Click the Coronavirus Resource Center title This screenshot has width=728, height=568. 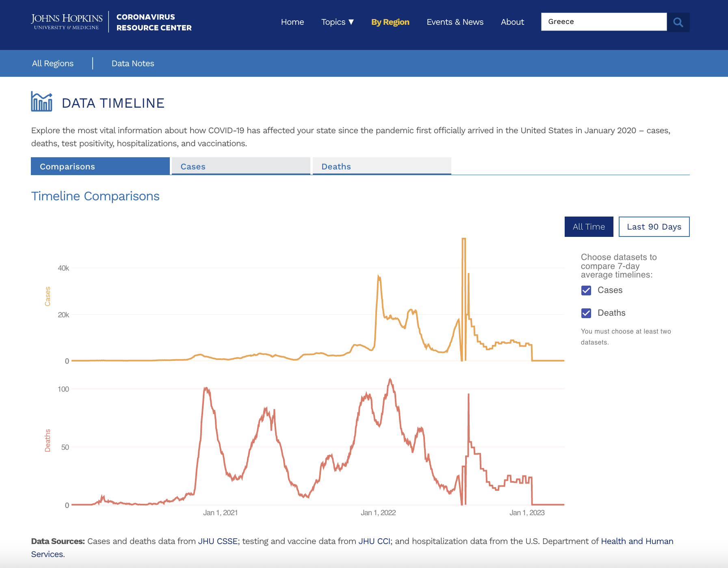click(x=154, y=22)
